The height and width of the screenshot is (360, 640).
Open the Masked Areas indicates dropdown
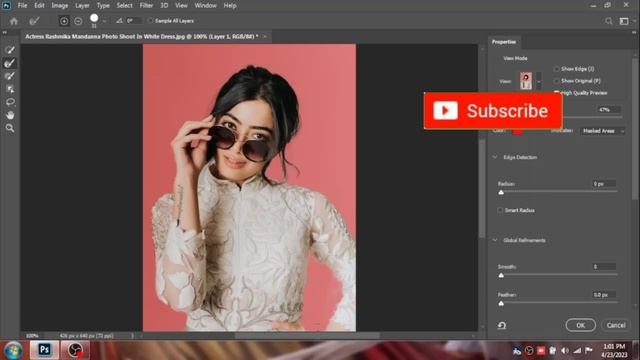point(602,131)
